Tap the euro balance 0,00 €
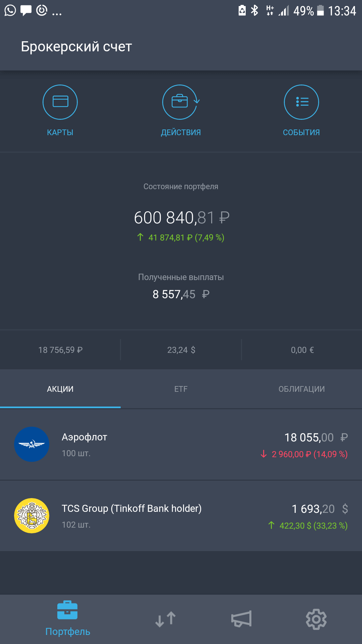The image size is (362, 644). click(x=302, y=350)
